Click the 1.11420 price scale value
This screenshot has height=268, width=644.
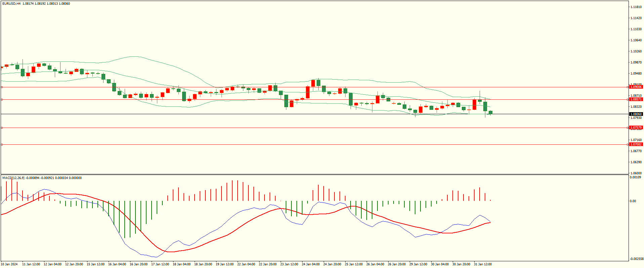[x=636, y=18]
